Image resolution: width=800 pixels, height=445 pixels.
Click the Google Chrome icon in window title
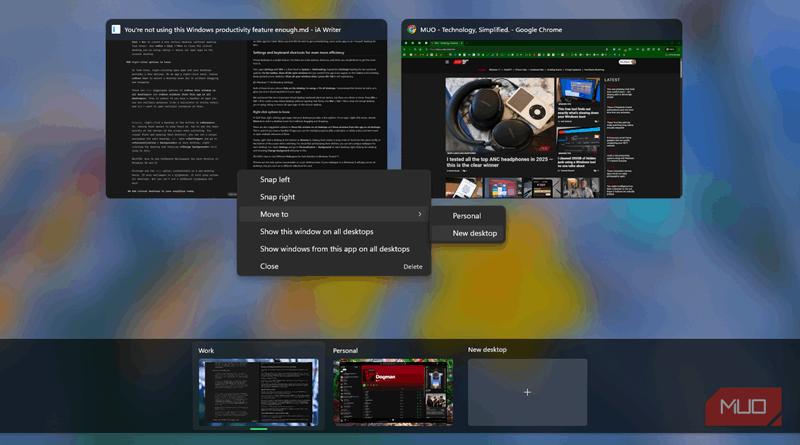412,30
